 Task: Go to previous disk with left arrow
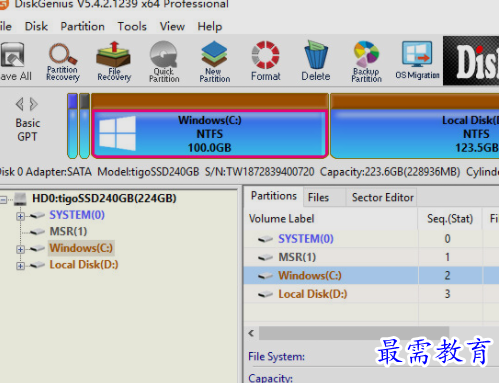pyautogui.click(x=20, y=104)
